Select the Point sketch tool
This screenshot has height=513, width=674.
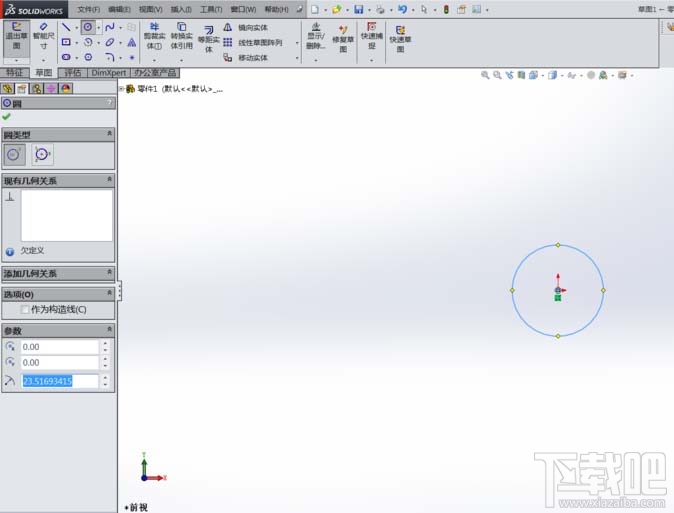click(132, 57)
